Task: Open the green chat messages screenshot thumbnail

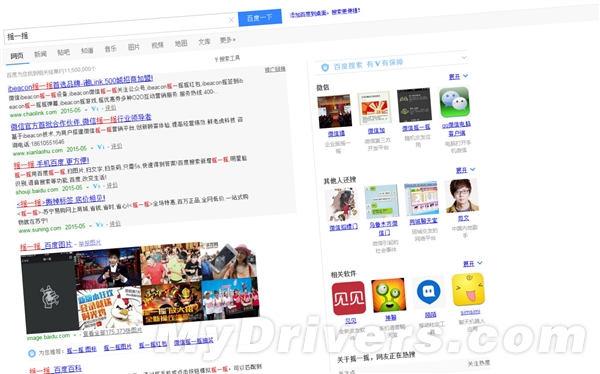Action: click(382, 201)
